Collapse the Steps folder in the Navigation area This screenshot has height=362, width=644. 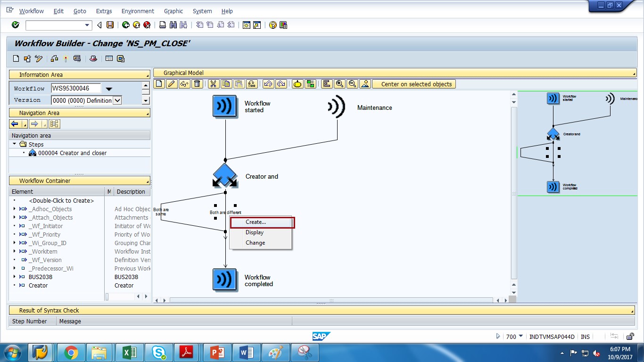[x=15, y=144]
